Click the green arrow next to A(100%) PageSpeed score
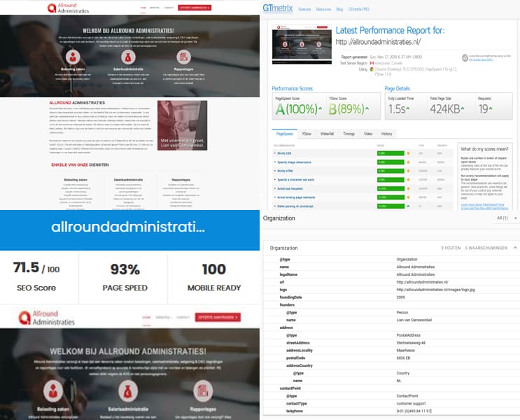520x420 pixels. [321, 108]
